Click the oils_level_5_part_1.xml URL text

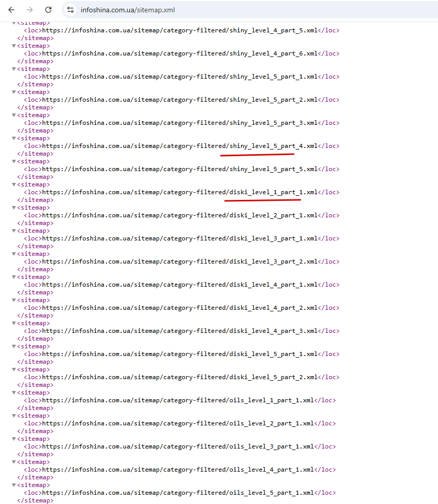coord(178,493)
